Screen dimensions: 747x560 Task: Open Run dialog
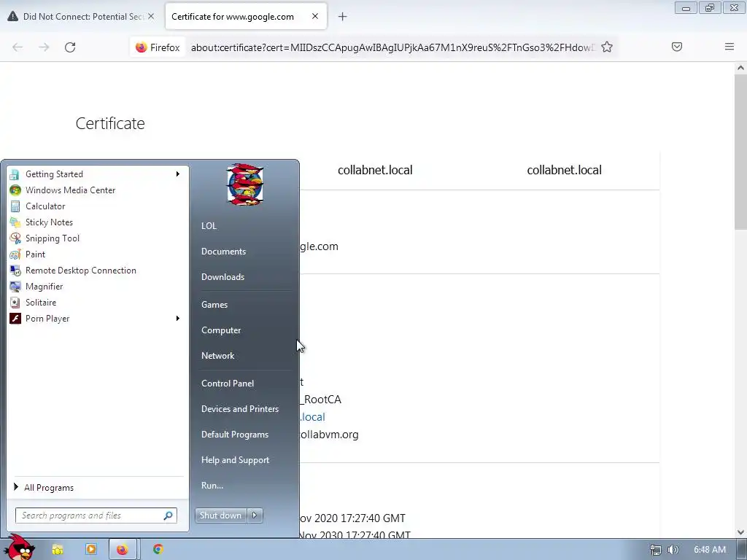click(212, 486)
